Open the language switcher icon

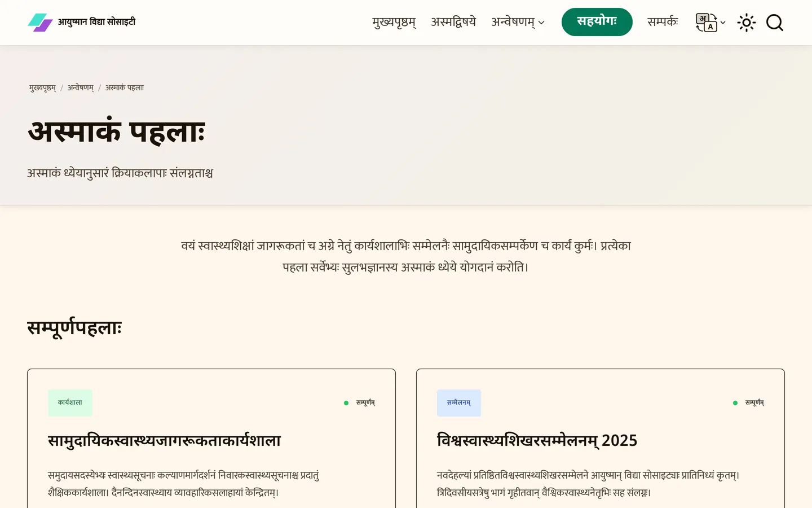click(706, 23)
